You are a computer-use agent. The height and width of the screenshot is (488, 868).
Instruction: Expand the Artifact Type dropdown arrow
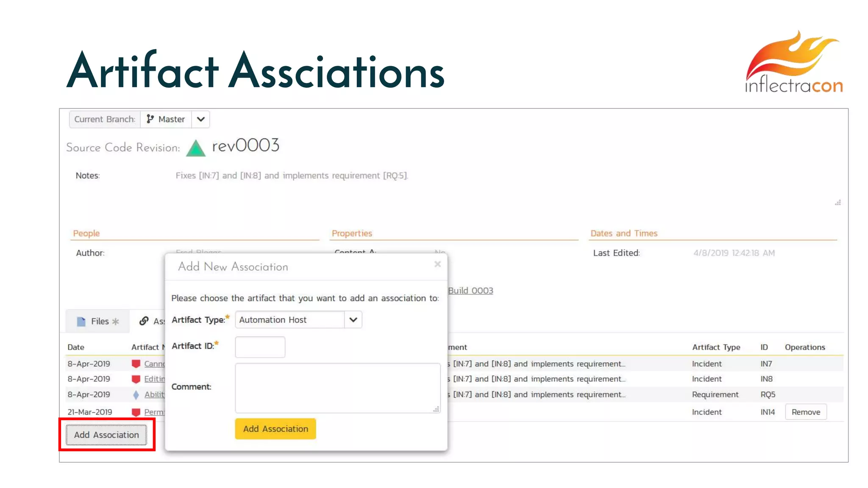[x=353, y=320]
